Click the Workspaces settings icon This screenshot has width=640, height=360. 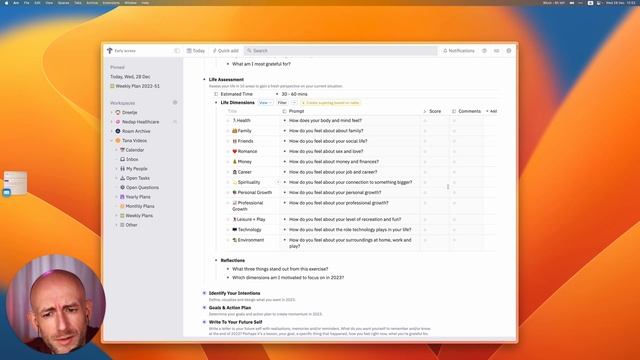175,102
